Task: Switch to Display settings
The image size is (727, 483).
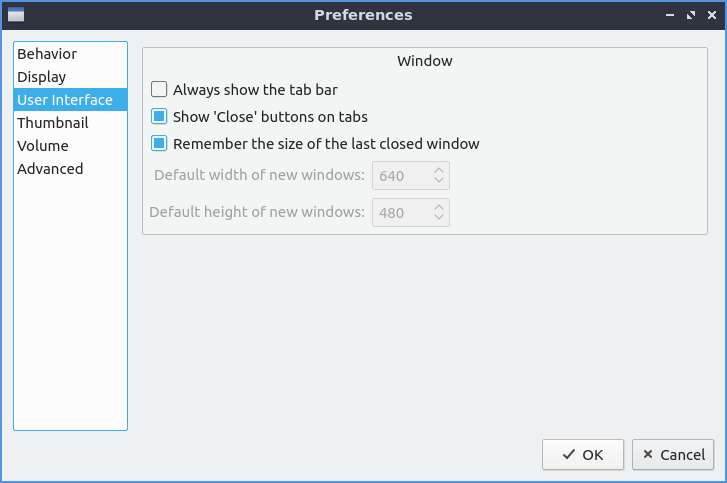Action: 42,77
